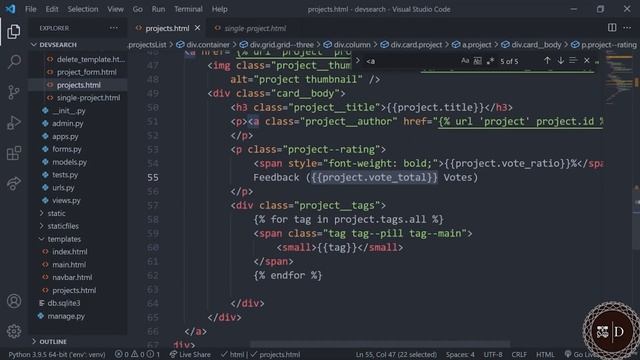Viewport: 640px width, 360px height.
Task: Open the Accounts menu icon
Action: 14,301
